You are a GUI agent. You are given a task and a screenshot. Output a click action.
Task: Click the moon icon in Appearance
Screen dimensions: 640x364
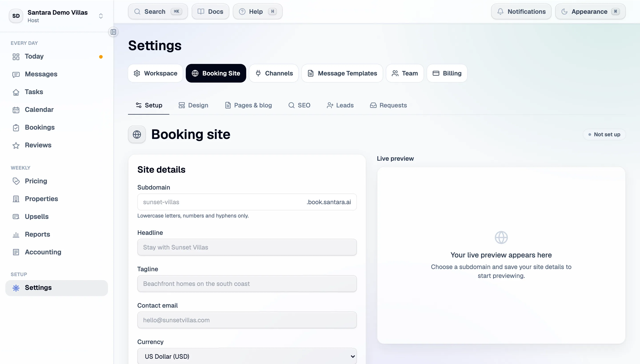[564, 12]
